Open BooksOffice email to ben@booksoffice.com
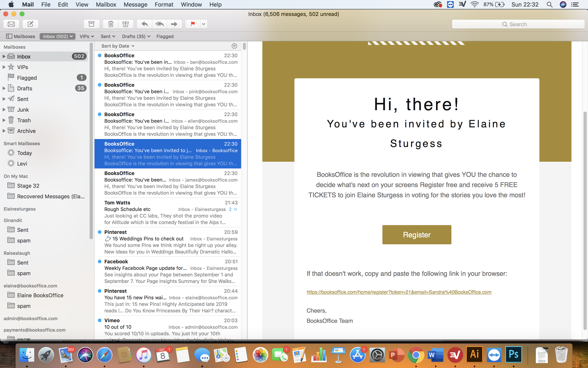 click(168, 65)
